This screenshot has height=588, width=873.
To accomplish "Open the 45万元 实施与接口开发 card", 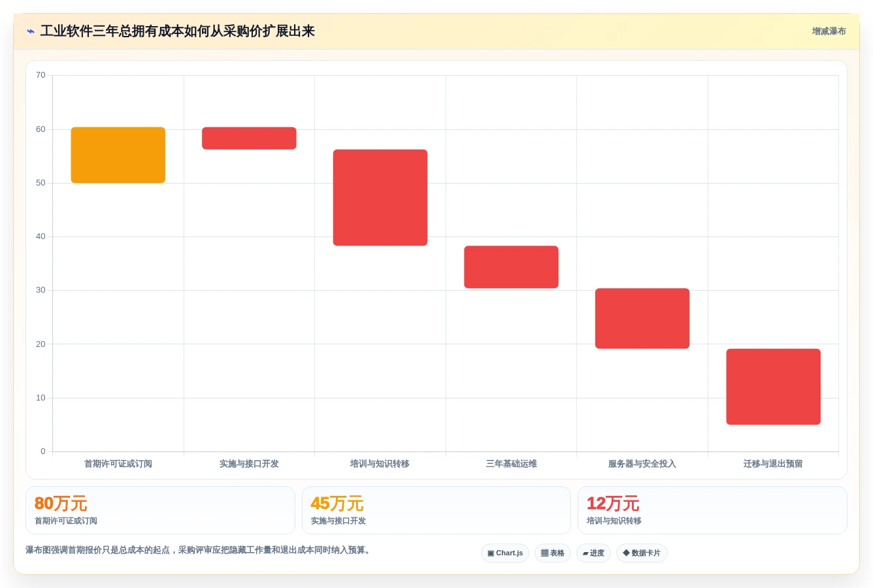I will tap(436, 510).
